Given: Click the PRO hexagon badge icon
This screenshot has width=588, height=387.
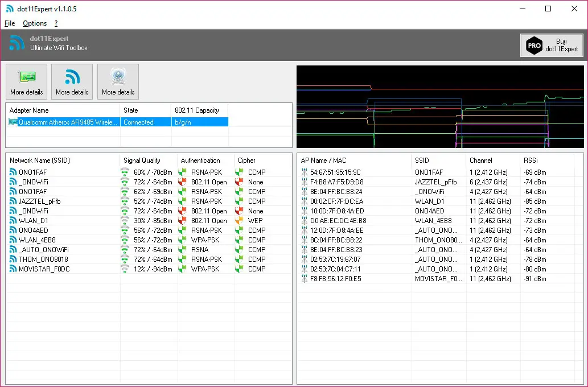Looking at the screenshot, I should pos(533,46).
